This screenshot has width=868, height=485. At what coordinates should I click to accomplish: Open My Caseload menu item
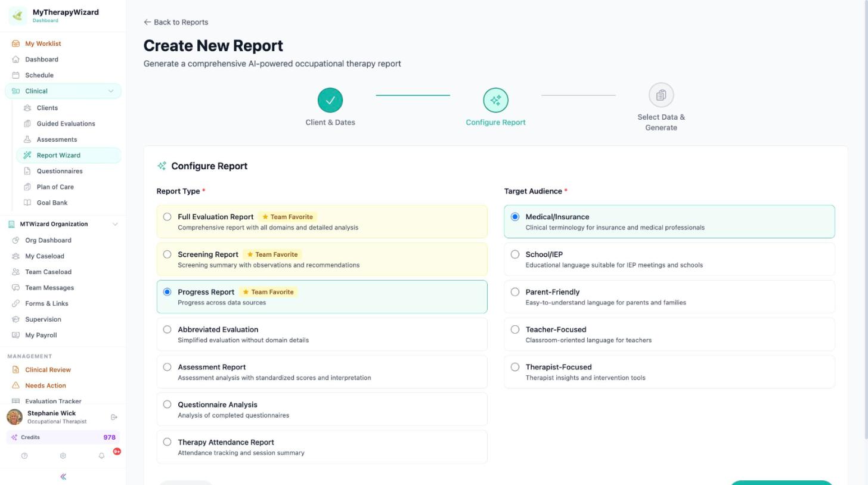63,256
